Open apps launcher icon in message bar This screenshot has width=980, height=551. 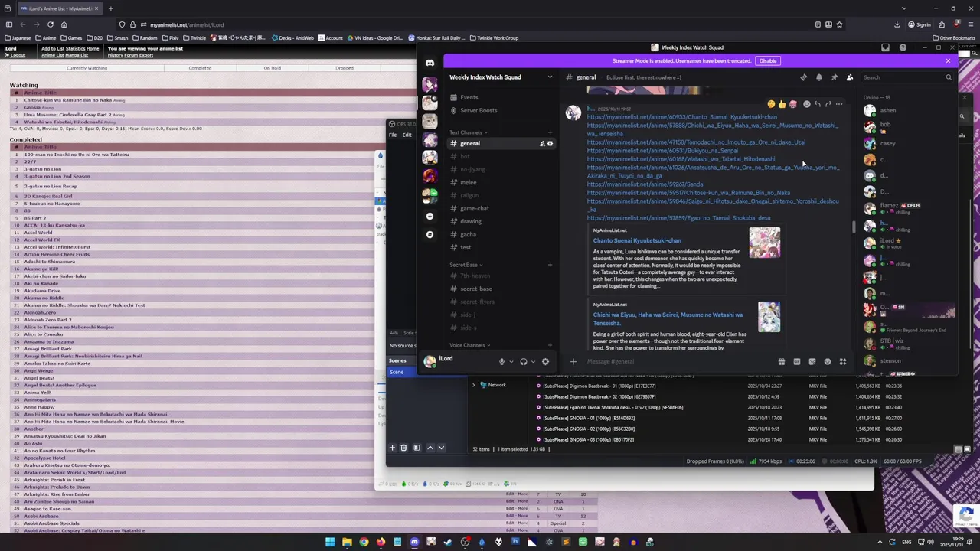coord(842,362)
